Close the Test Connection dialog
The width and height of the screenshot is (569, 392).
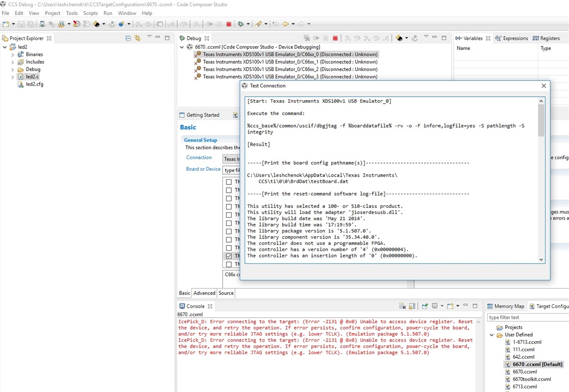coord(544,86)
